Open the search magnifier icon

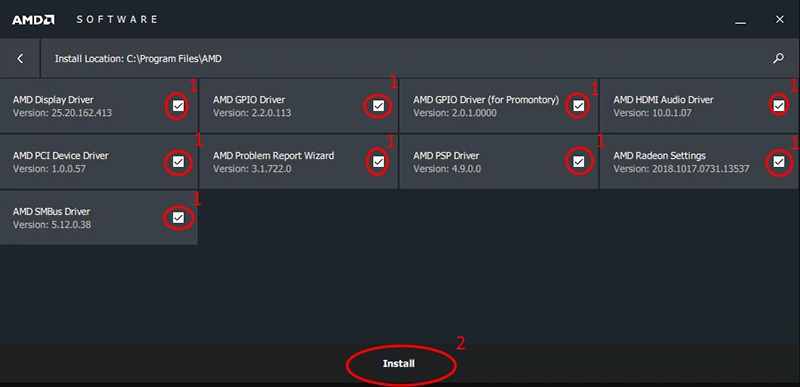pyautogui.click(x=778, y=58)
